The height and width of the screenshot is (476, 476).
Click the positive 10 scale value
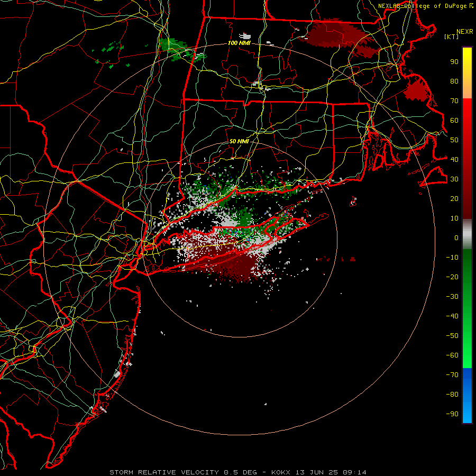(454, 218)
